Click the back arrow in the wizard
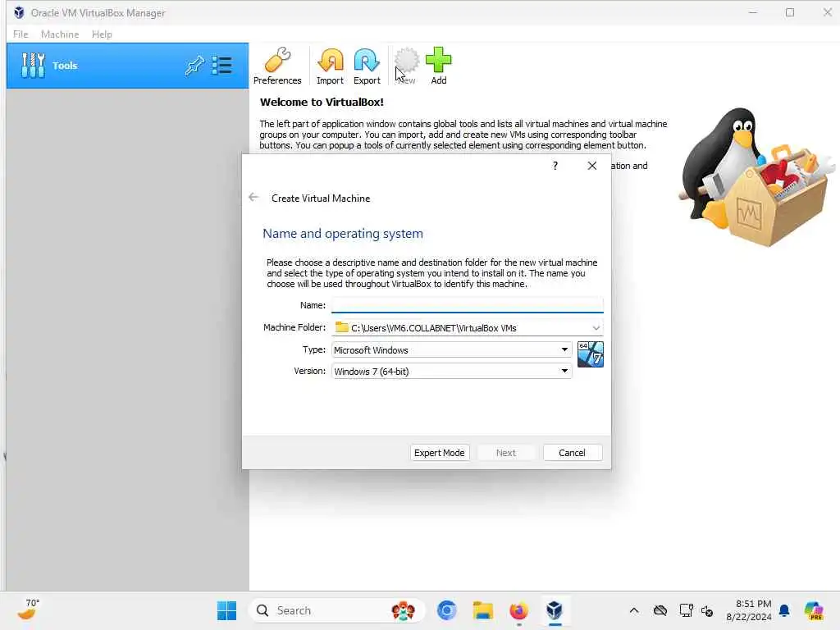The image size is (840, 630). tap(254, 198)
